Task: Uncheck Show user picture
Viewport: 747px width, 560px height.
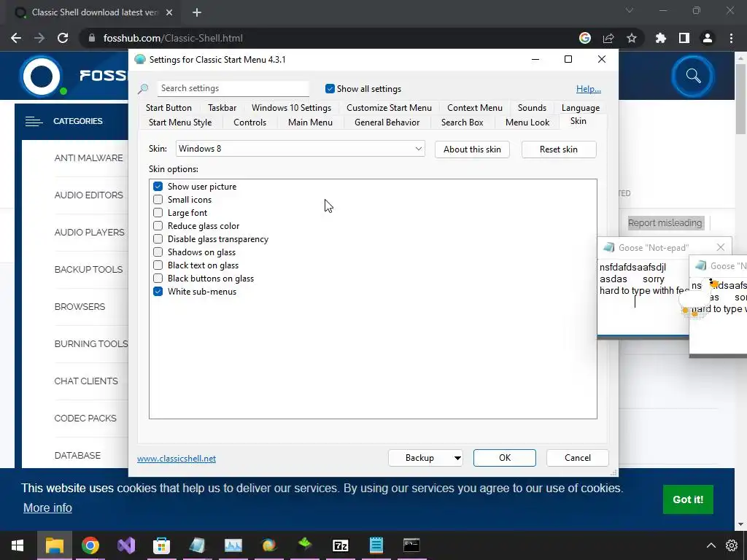Action: pyautogui.click(x=158, y=186)
